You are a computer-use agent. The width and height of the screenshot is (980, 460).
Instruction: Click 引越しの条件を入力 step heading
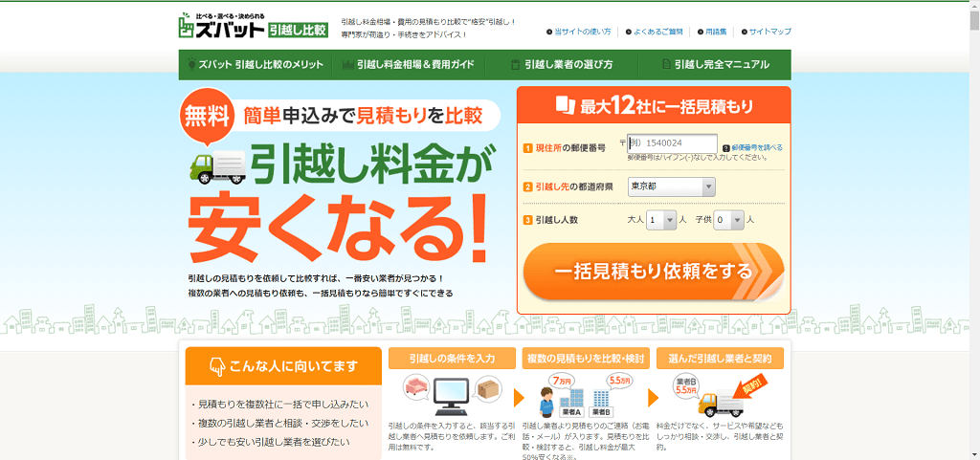click(x=452, y=359)
